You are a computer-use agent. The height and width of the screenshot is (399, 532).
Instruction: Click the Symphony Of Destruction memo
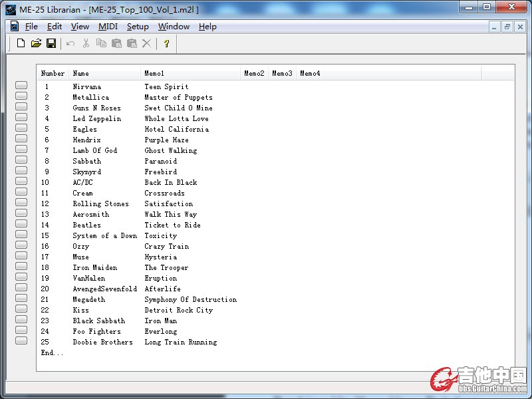pyautogui.click(x=191, y=300)
